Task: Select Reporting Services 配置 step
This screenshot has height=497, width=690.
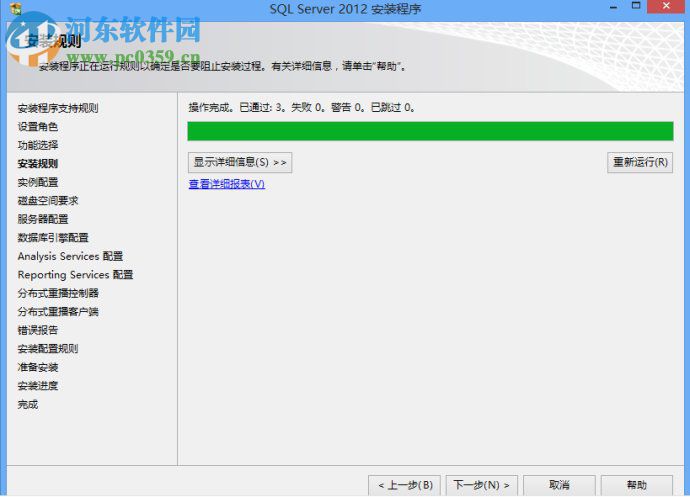Action: point(75,275)
